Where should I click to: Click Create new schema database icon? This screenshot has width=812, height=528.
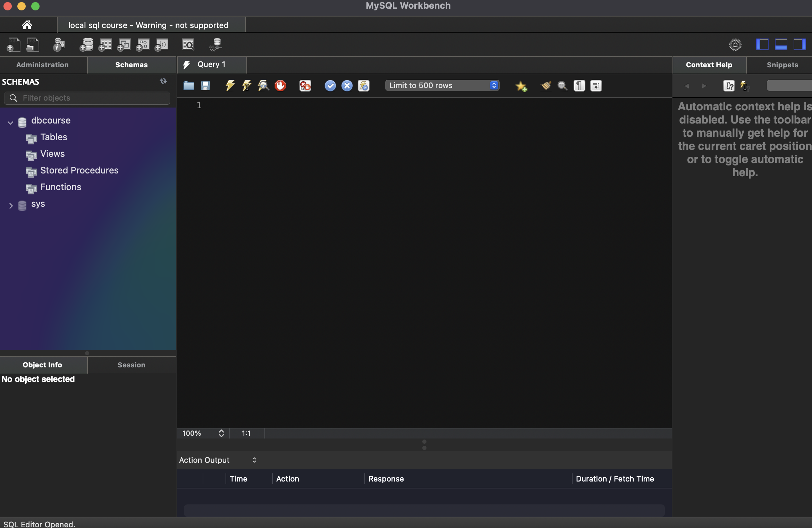(x=86, y=45)
